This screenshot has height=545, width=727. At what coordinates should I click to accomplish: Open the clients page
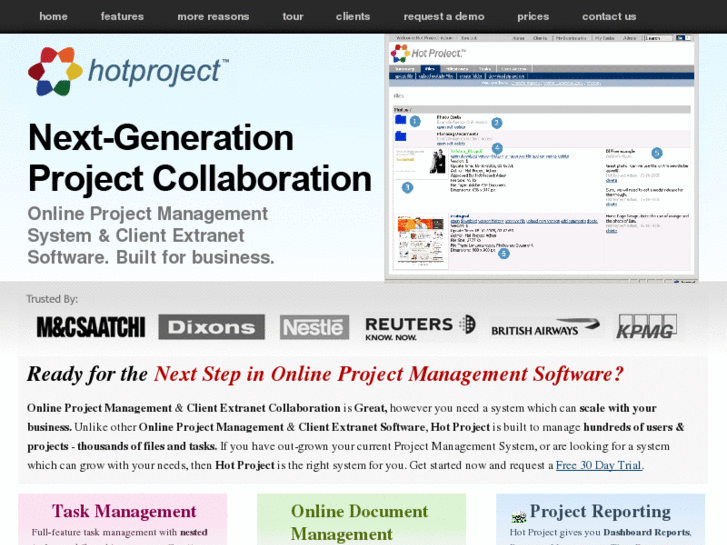[353, 17]
